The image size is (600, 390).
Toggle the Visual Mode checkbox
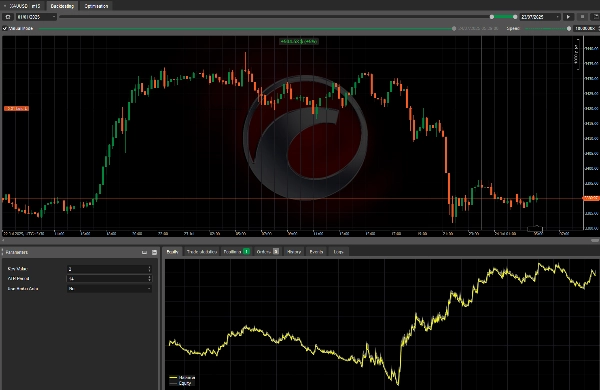click(5, 28)
